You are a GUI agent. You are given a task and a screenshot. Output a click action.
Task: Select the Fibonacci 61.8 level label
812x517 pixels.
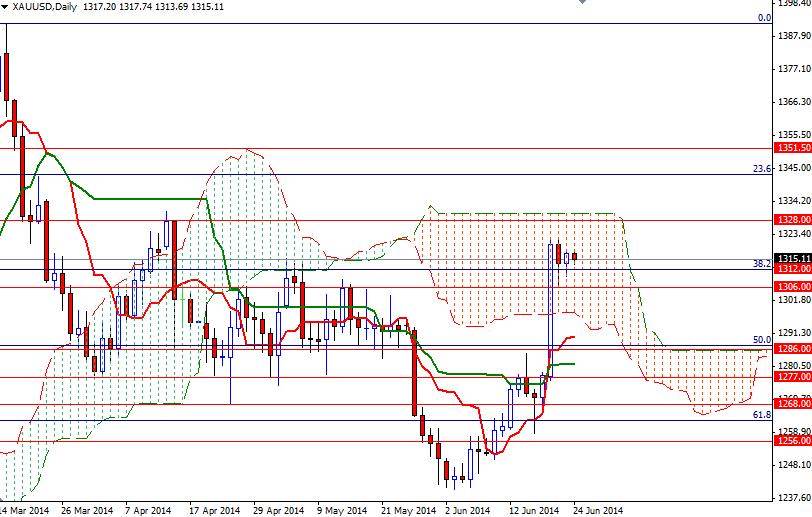762,415
